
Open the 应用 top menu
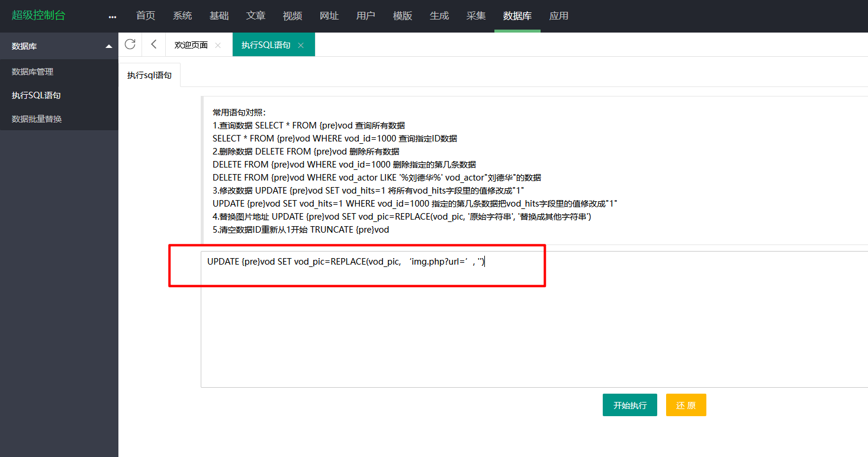[559, 16]
